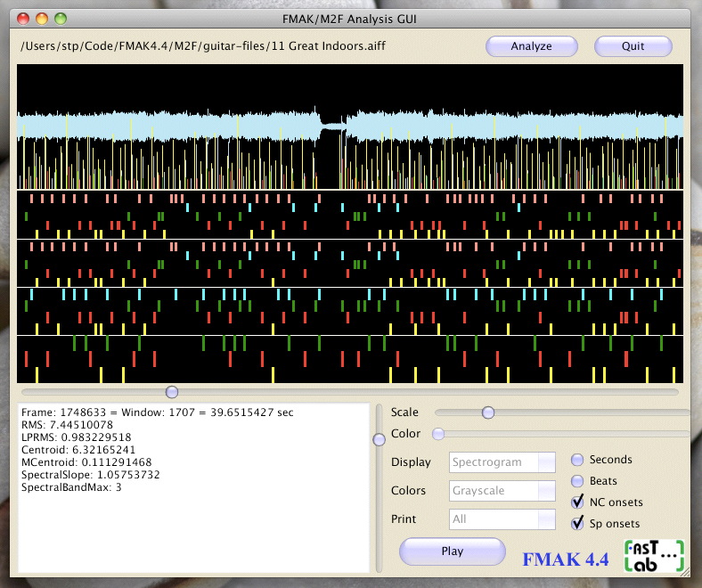Image resolution: width=702 pixels, height=588 pixels.
Task: Click the 'SpectralSlope: 1.05753732' line
Action: [x=91, y=475]
